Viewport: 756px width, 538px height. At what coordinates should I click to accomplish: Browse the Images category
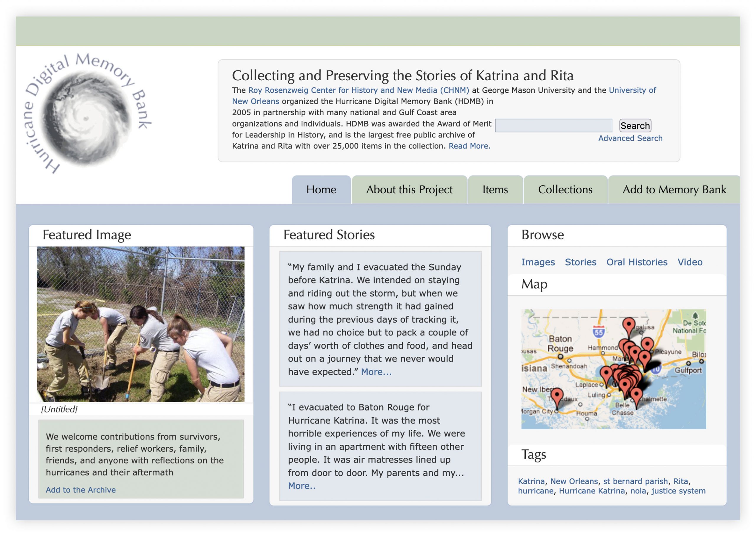[x=538, y=262]
